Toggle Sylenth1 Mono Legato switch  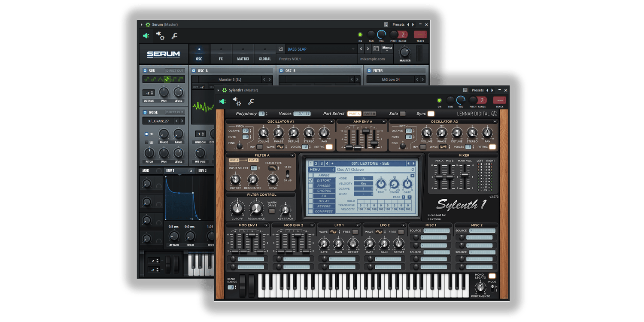click(492, 276)
